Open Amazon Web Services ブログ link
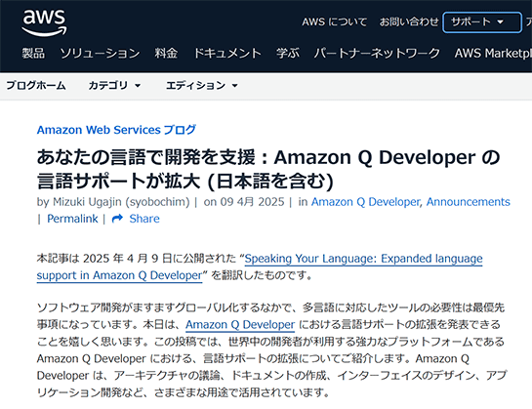The height and width of the screenshot is (409, 532). tap(116, 130)
